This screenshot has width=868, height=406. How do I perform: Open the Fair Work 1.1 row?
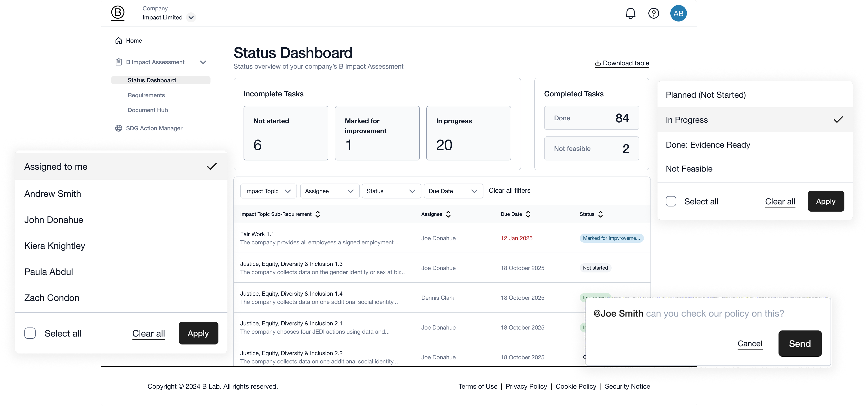[x=442, y=238]
